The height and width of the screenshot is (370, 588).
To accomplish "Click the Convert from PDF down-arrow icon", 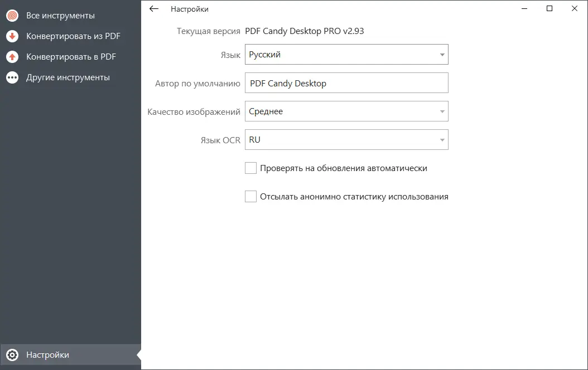I will point(12,36).
